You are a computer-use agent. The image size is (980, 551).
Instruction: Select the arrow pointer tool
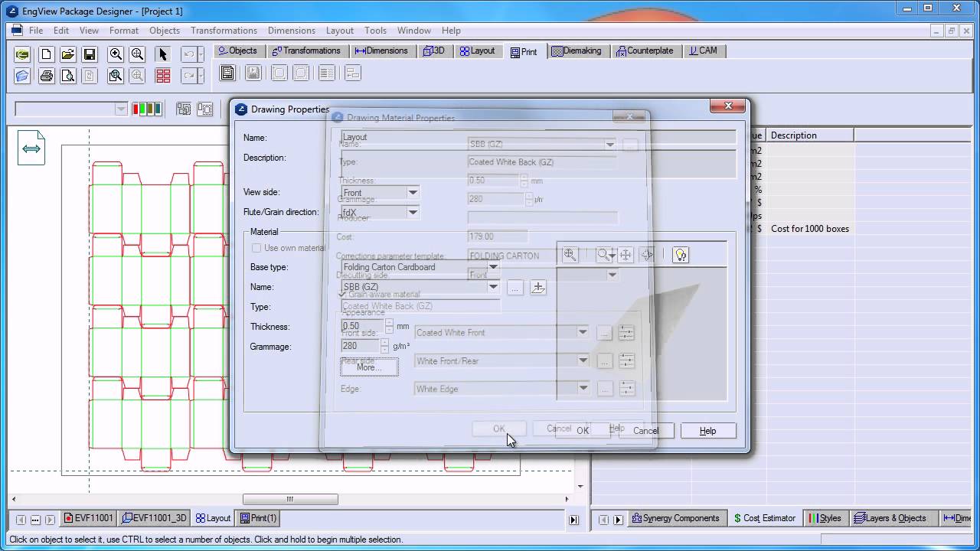coord(162,54)
